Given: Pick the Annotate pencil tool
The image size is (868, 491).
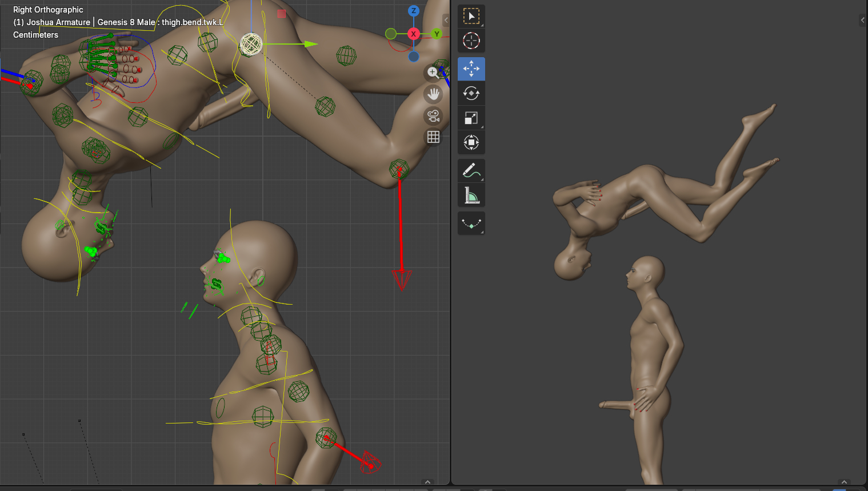Looking at the screenshot, I should click(471, 170).
